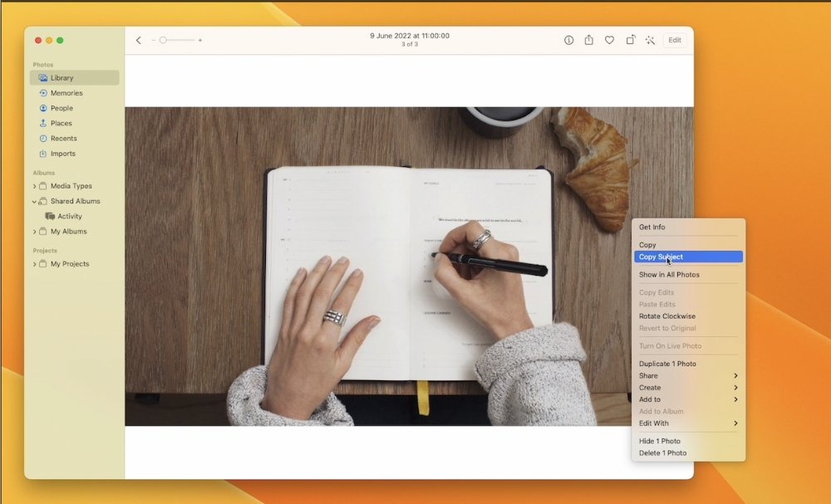
Task: Rotate the photo using the toolbar icon
Action: 630,39
